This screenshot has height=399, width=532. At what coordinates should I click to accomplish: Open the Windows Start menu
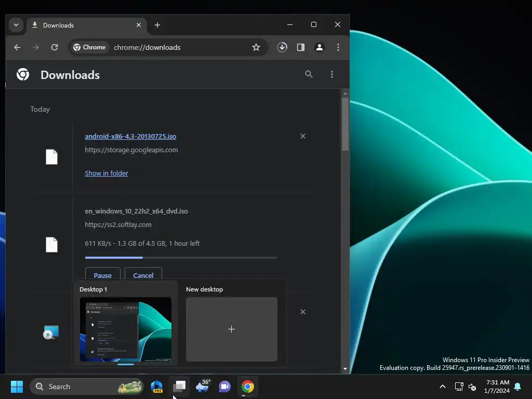click(17, 387)
